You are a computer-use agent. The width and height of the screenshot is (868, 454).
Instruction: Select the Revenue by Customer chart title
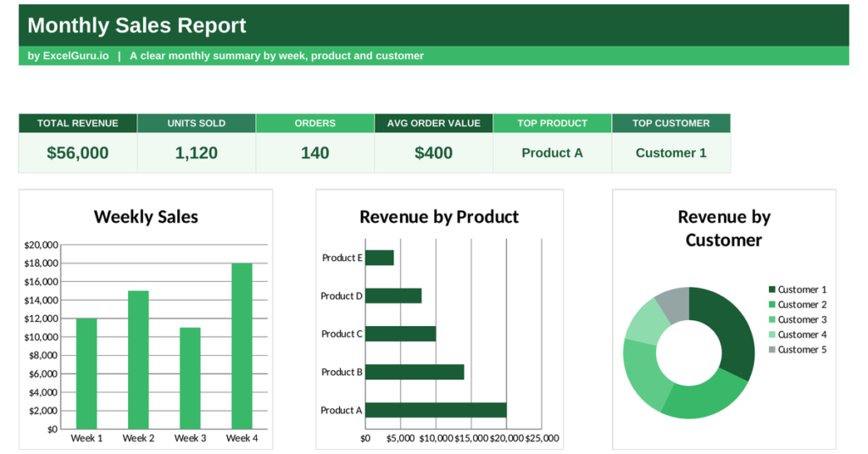tap(724, 229)
